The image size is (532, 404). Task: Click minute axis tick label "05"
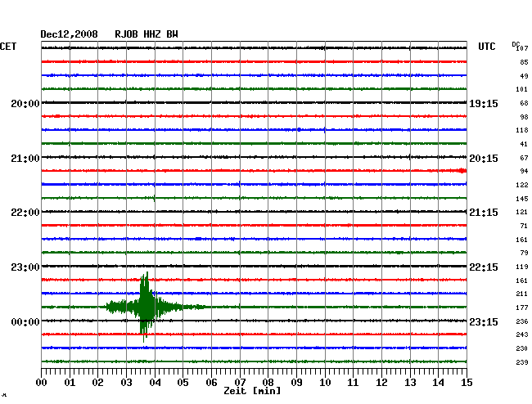[183, 383]
